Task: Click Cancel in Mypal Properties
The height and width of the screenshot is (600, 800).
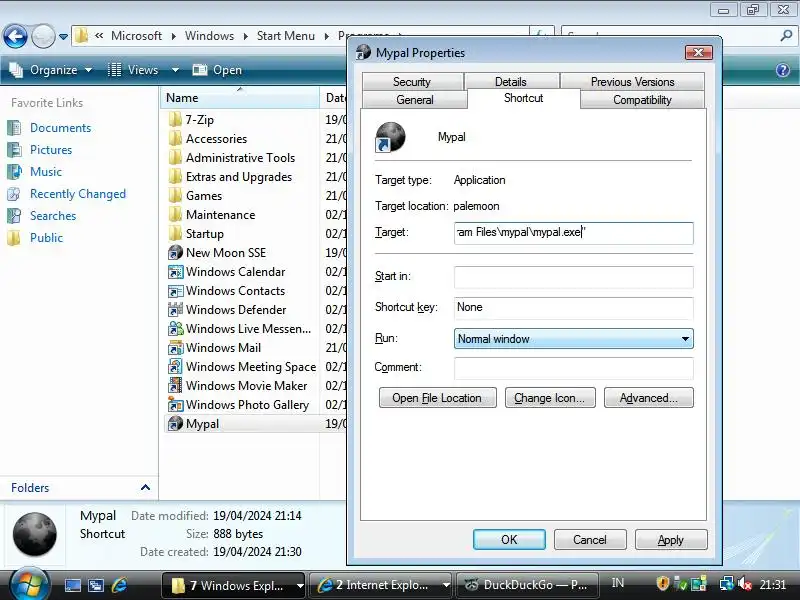Action: coord(590,540)
